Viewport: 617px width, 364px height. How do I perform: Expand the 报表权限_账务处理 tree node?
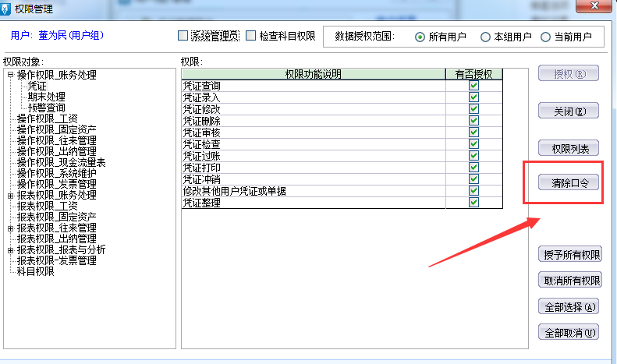coord(10,196)
